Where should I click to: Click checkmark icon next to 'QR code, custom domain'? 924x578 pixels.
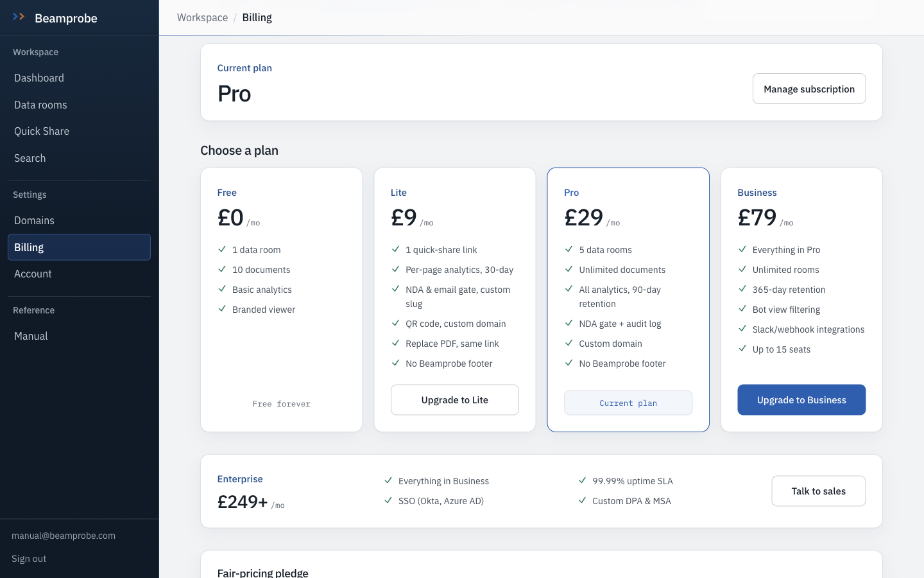(x=396, y=323)
